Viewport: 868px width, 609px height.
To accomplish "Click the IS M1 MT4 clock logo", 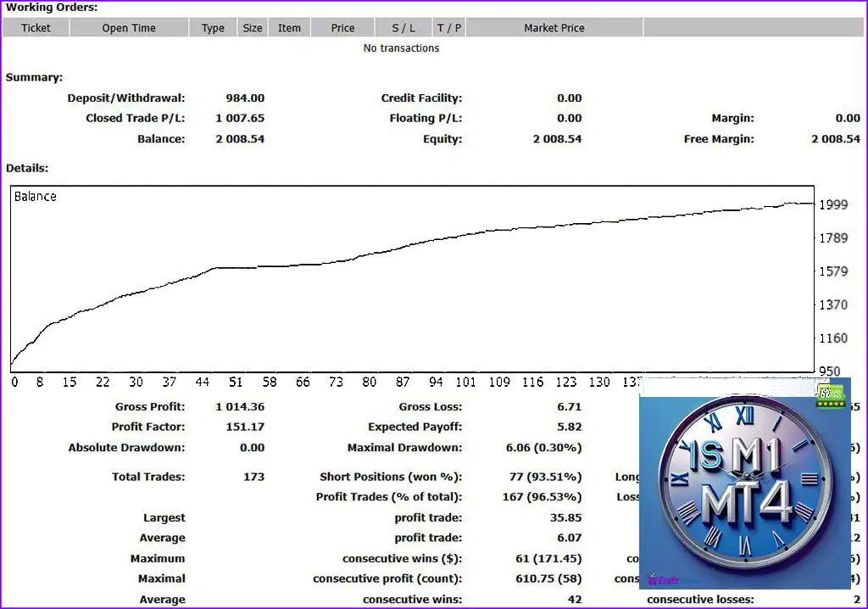I will (745, 485).
